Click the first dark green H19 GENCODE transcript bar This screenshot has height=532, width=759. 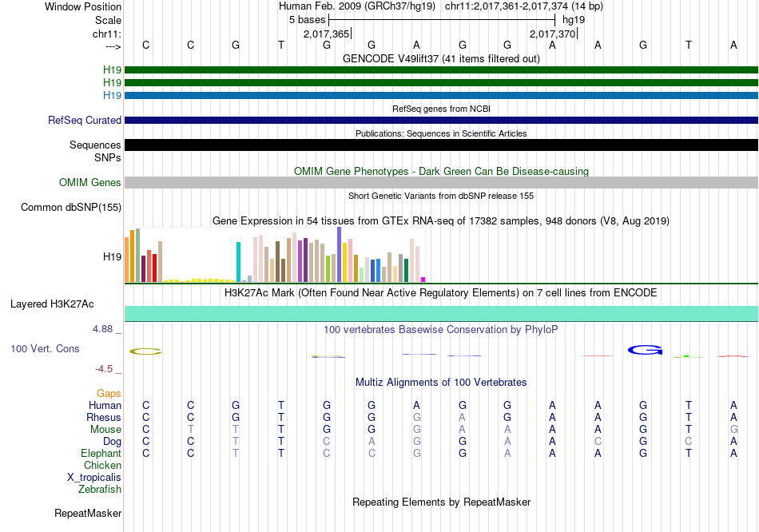pyautogui.click(x=441, y=69)
